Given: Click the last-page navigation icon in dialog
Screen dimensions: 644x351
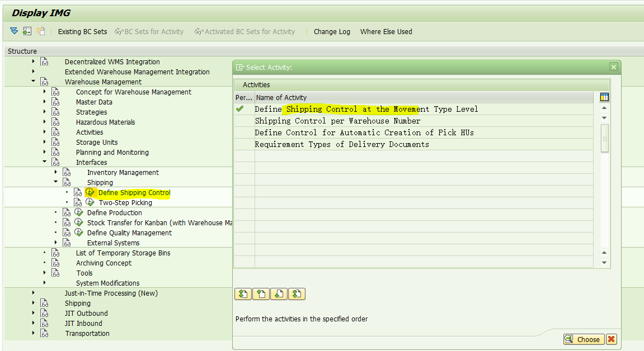Looking at the screenshot, I should pyautogui.click(x=297, y=293).
